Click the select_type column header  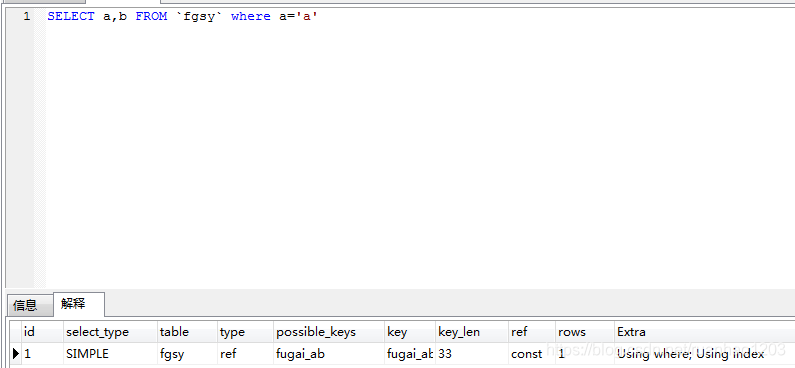tap(110, 332)
